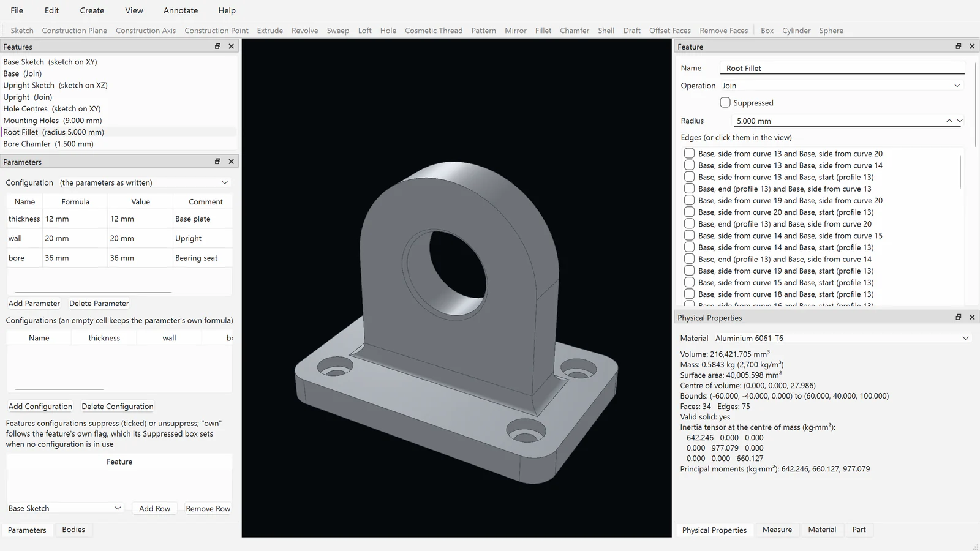Switch to the Measure tab
Screen dimensions: 980x551
click(777, 530)
